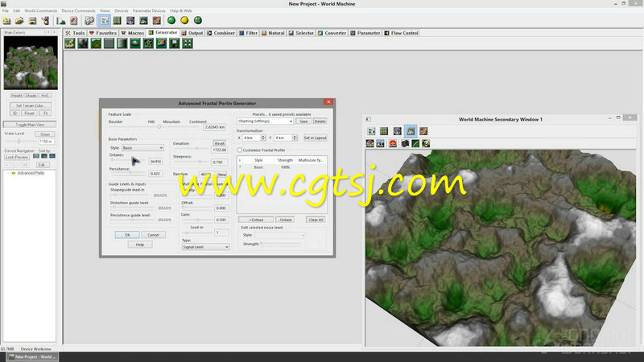This screenshot has height=362, width=644.
Task: Add the Radial Gradient dome device
Action: [x=135, y=43]
